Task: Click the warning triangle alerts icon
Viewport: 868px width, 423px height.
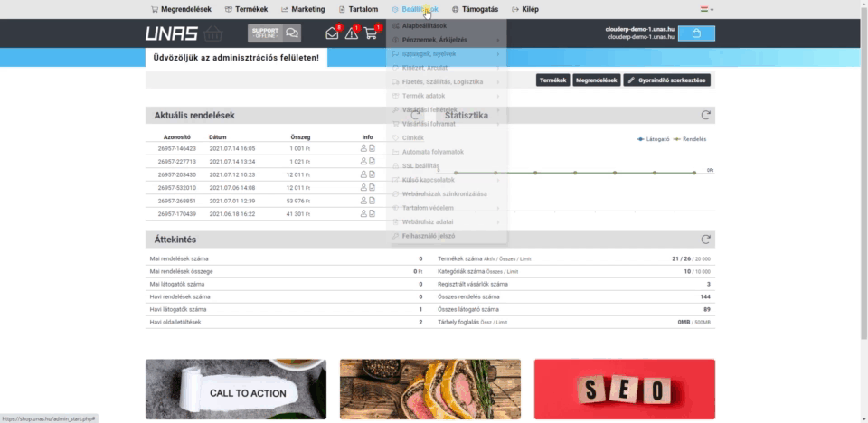Action: pos(352,33)
